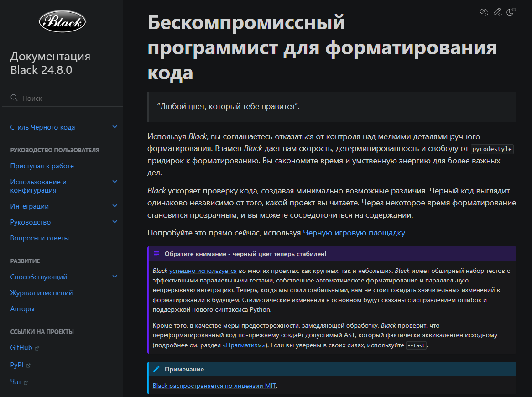Click external-link icon beside PyPI
The width and height of the screenshot is (532, 397).
(28, 366)
